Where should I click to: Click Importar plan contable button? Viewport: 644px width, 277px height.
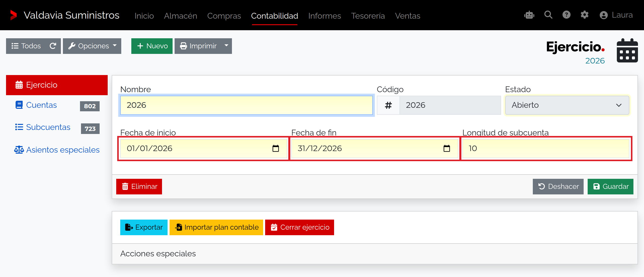tap(216, 227)
